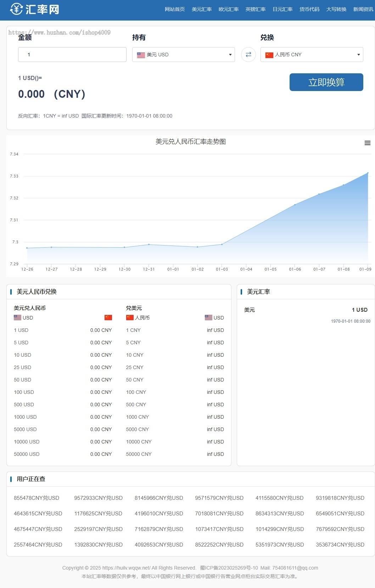
Task: Open the 2557464CNY兑USD query link
Action: [x=38, y=545]
